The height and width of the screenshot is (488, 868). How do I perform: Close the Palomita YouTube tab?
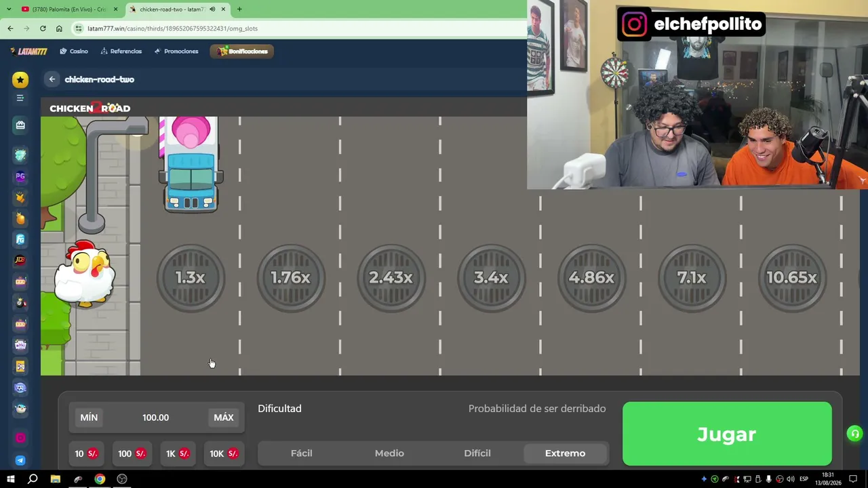tap(115, 9)
